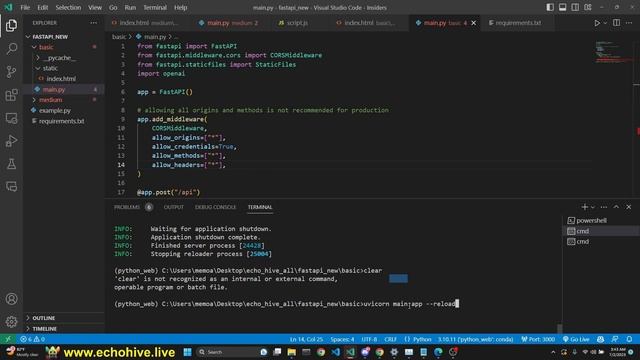Click the Spaces: 4 indentation setting
The image size is (640, 360).
342,339
